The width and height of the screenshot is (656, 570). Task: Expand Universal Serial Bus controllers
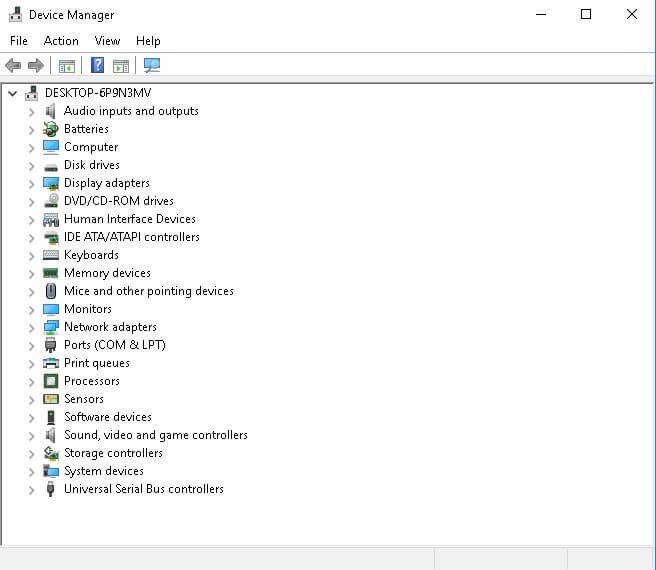point(31,490)
